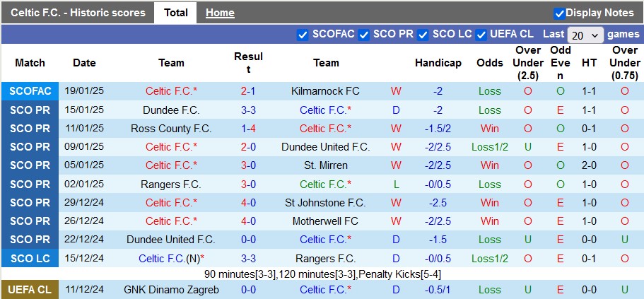The image size is (644, 299).
Task: Disable the SCO LC filter checkbox
Action: pos(423,35)
